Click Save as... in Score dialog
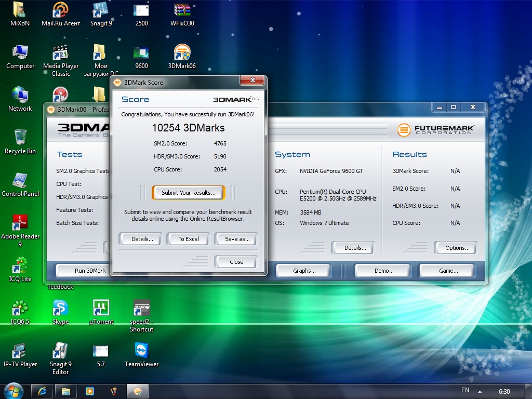Viewport: 532px width, 399px height. (237, 239)
